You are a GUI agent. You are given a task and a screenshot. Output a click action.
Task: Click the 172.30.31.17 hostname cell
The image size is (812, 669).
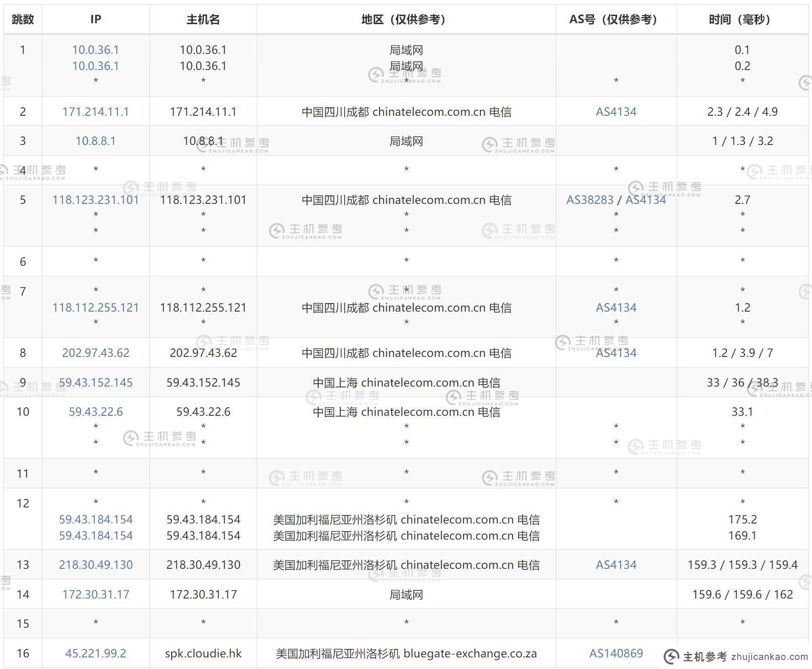tap(203, 594)
